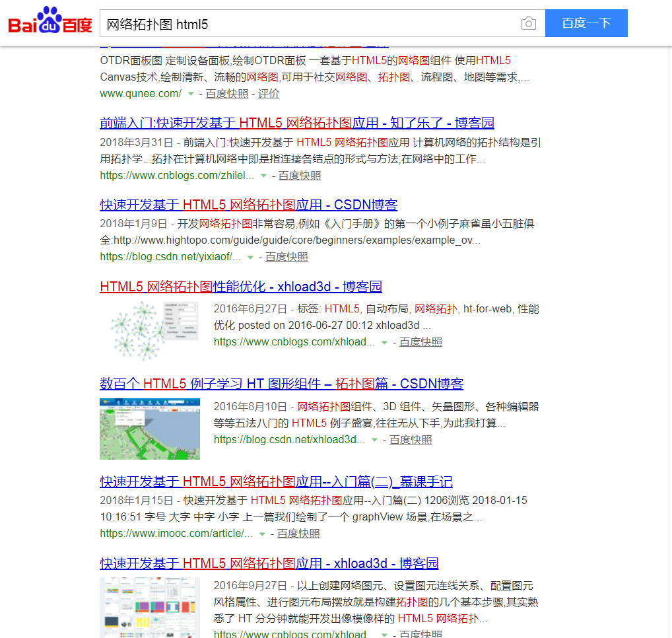Expand dropdown arrow next to blog.csdn.net/xhload3d URL
672x638 pixels.
[374, 440]
